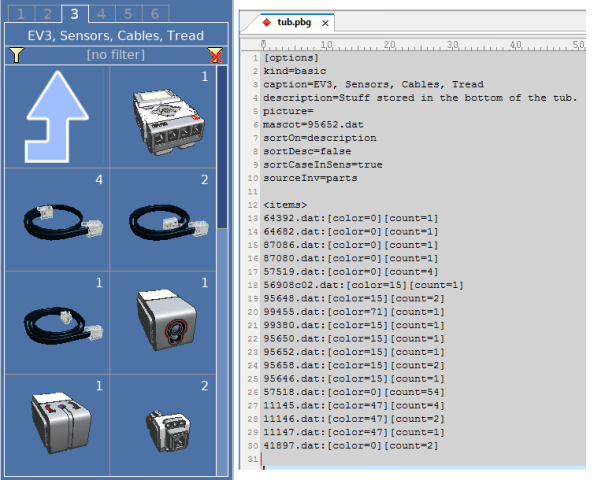Switch to parts group tab 4
Screen dimensions: 594x480
(x=101, y=14)
